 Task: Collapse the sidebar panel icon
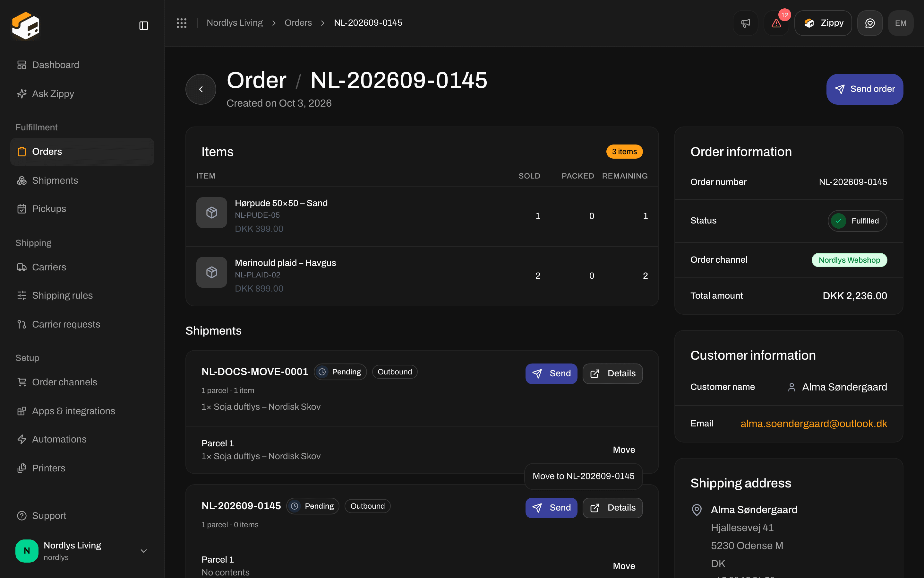coord(143,26)
